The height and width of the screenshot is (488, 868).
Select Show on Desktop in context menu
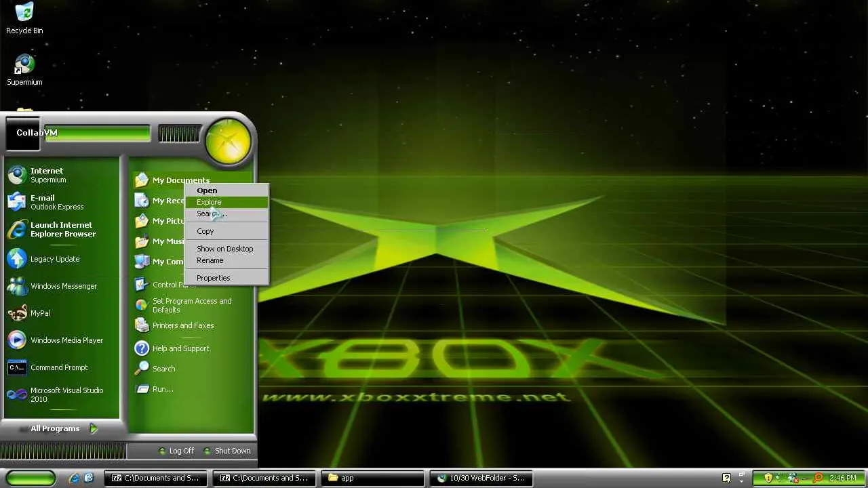226,249
